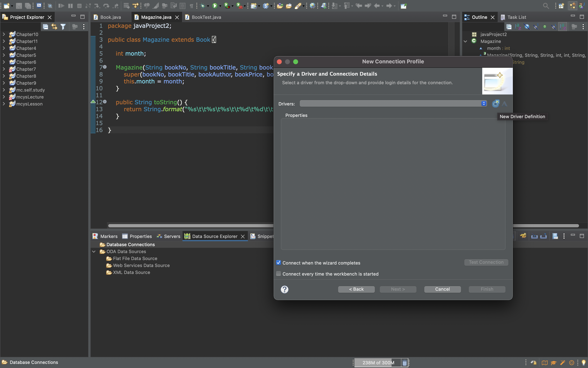Select month : int in the Outline

[498, 48]
